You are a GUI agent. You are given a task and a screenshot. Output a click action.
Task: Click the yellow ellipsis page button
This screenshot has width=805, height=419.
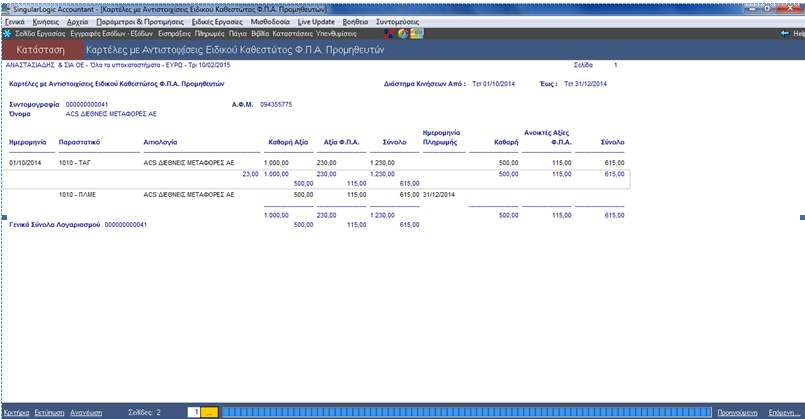[209, 412]
